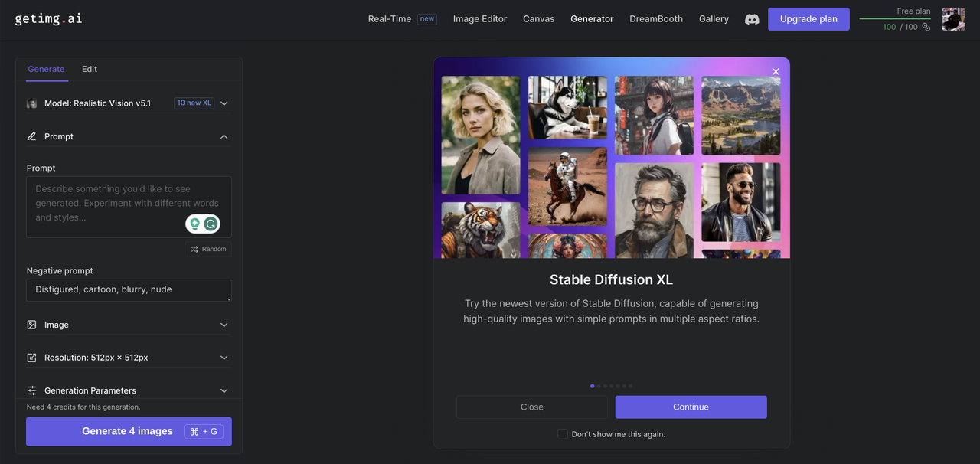Click the green extension icon in prompt box
The width and height of the screenshot is (980, 464).
[194, 224]
